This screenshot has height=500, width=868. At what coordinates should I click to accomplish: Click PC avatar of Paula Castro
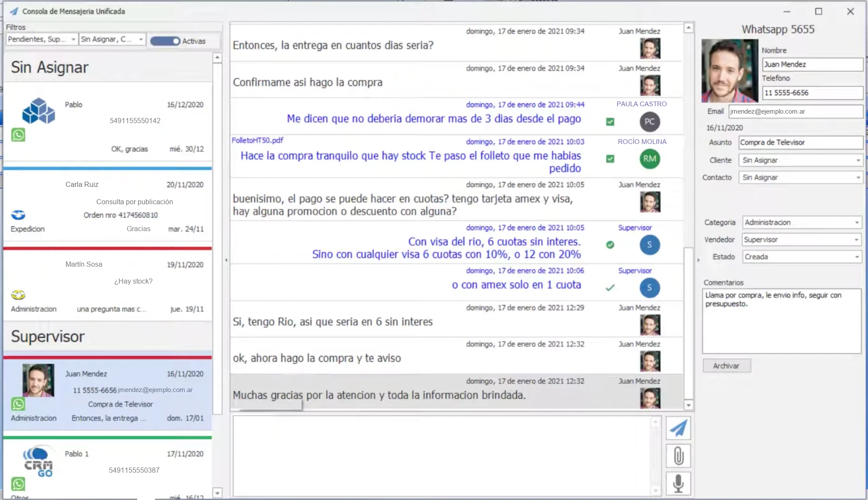650,122
